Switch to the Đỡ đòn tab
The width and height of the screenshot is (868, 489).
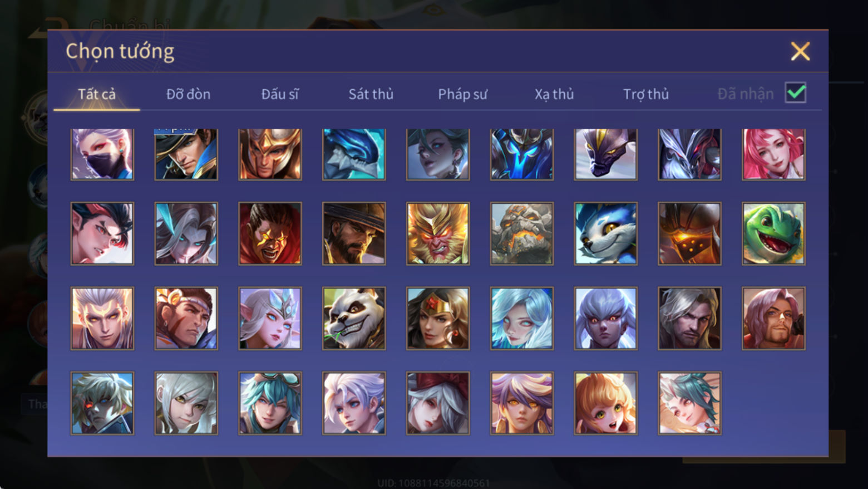pos(188,94)
